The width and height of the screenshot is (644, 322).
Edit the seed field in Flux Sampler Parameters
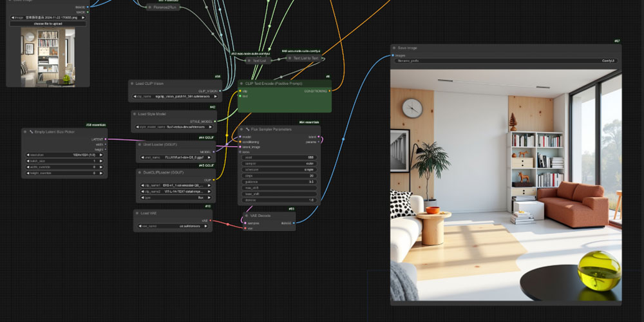(x=279, y=157)
